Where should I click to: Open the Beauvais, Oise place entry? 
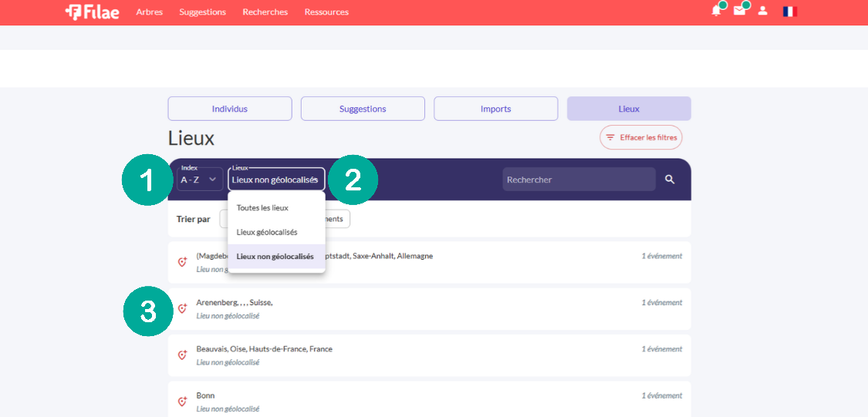tap(429, 355)
